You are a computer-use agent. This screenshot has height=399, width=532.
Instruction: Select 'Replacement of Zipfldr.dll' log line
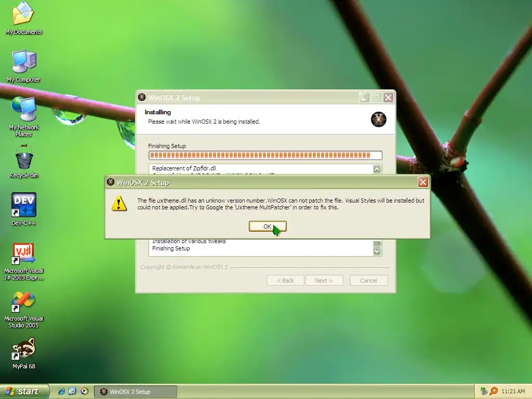184,168
